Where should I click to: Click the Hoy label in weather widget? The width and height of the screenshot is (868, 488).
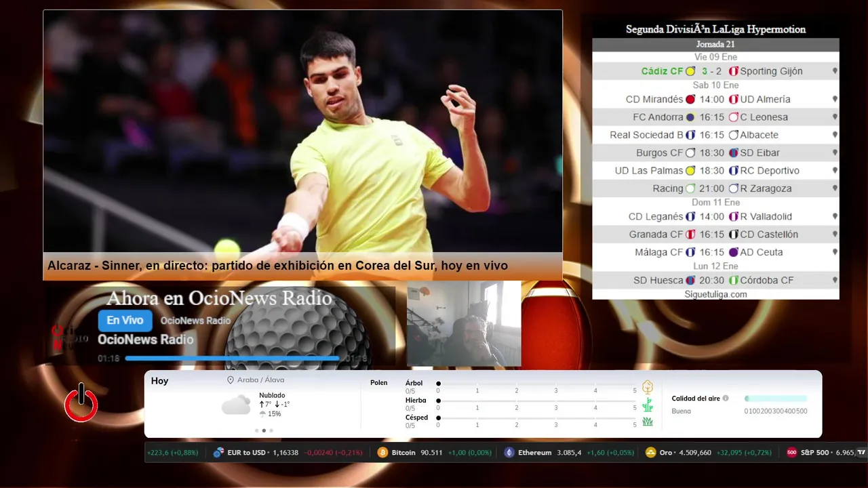159,381
